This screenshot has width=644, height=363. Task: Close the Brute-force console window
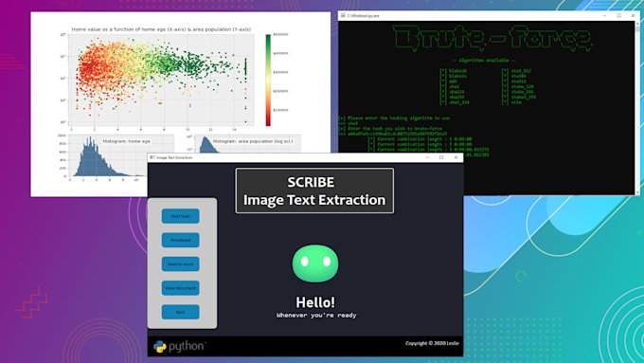point(634,15)
